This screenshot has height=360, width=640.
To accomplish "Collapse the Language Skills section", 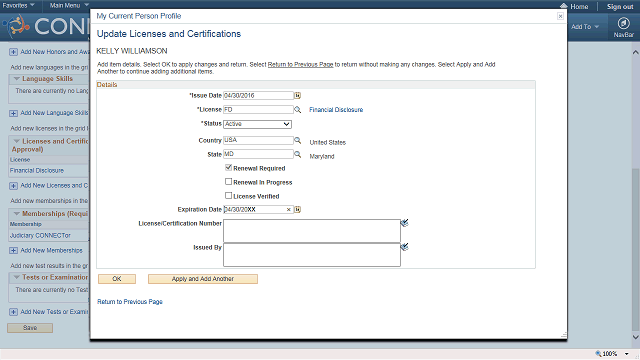I will 17,78.
